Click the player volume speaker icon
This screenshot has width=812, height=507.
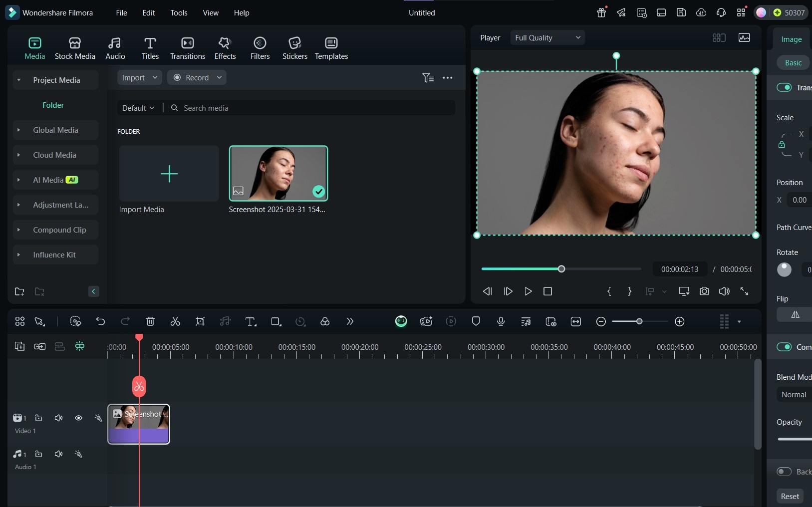click(724, 291)
